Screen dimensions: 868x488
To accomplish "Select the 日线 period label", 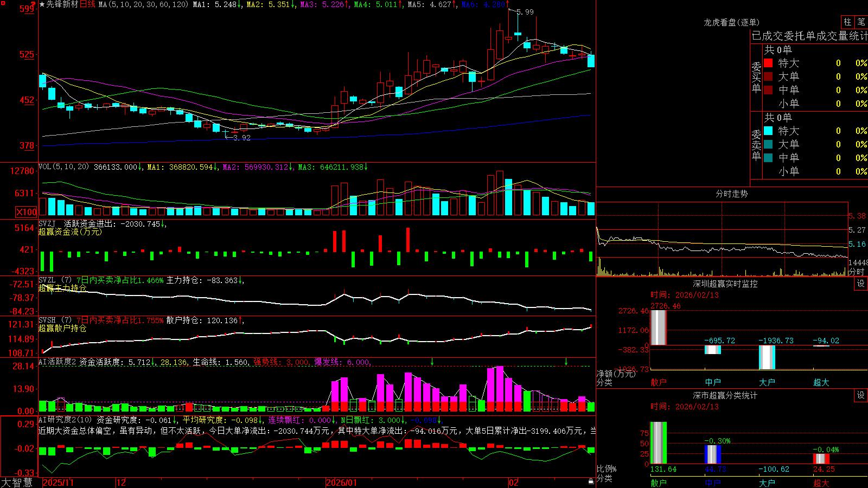I will (87, 4).
